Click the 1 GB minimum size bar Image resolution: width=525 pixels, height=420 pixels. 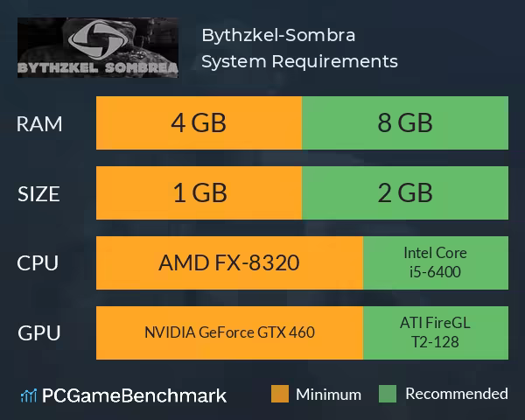199,192
